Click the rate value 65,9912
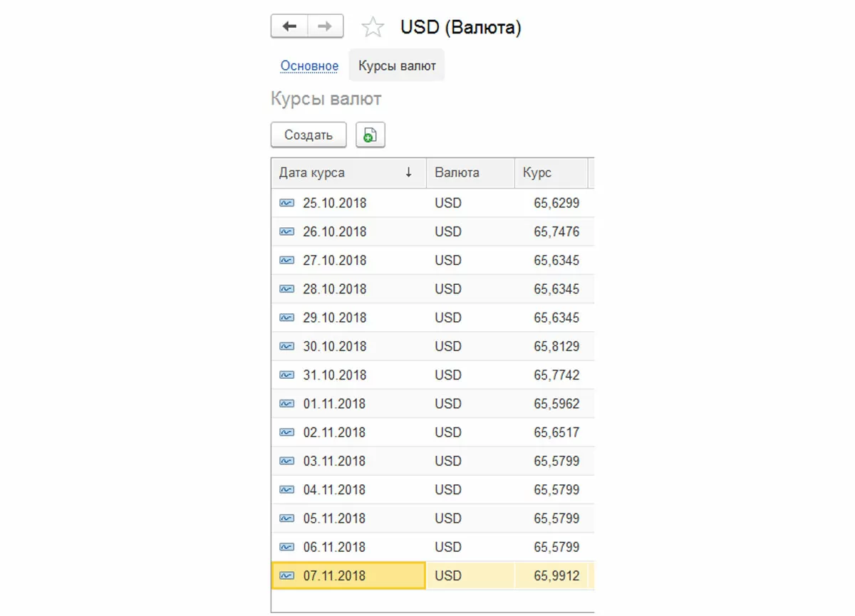 pos(556,576)
